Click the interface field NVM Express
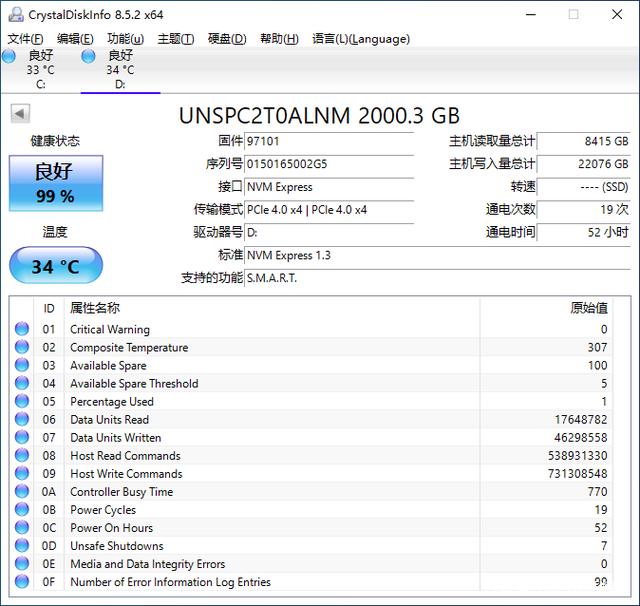 [x=329, y=187]
